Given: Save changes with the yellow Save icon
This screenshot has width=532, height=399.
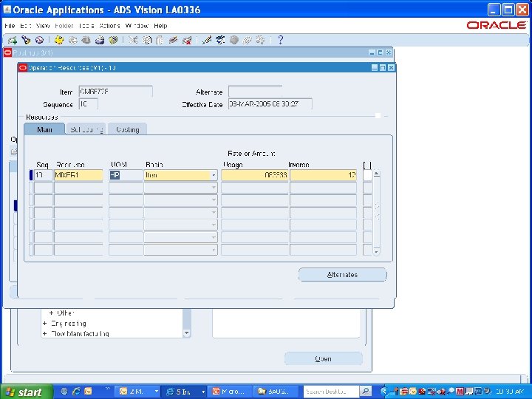Looking at the screenshot, I should (59, 41).
